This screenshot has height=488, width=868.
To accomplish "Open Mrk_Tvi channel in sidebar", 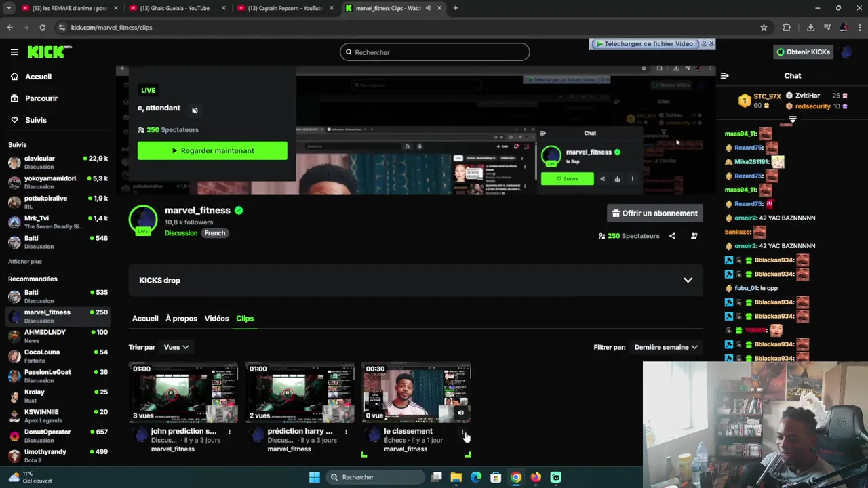I will click(58, 222).
